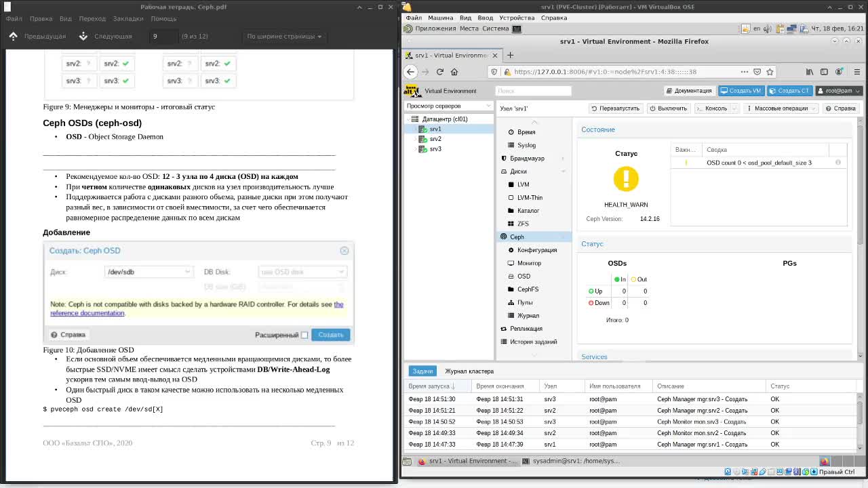This screenshot has width=868, height=488.
Task: Click the PDF page number field
Action: tap(163, 36)
